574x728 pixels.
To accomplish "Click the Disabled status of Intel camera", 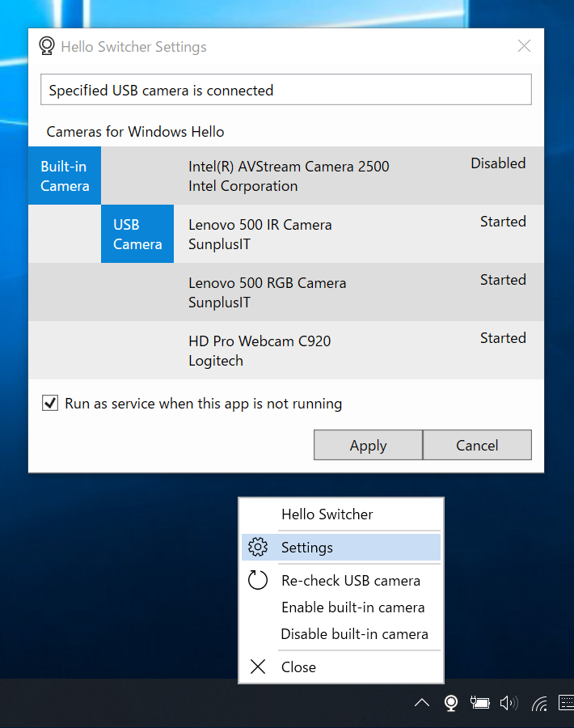I will coord(498,163).
